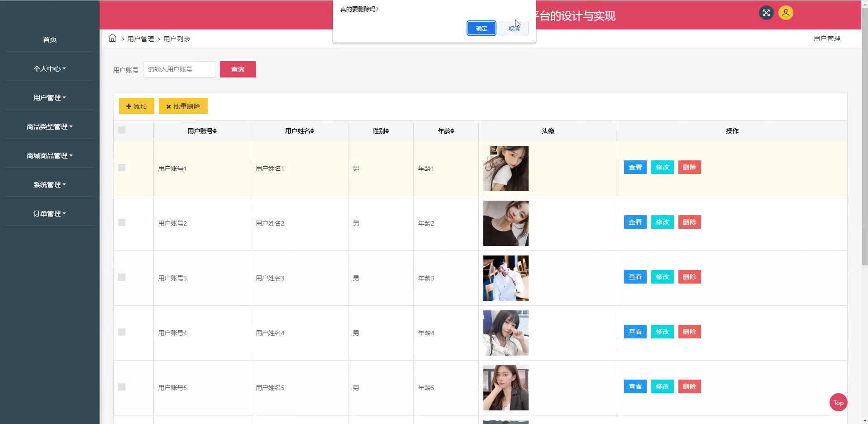Screen dimensions: 868x424
Task: Click 查看 for 用户账号1
Action: tap(635, 167)
